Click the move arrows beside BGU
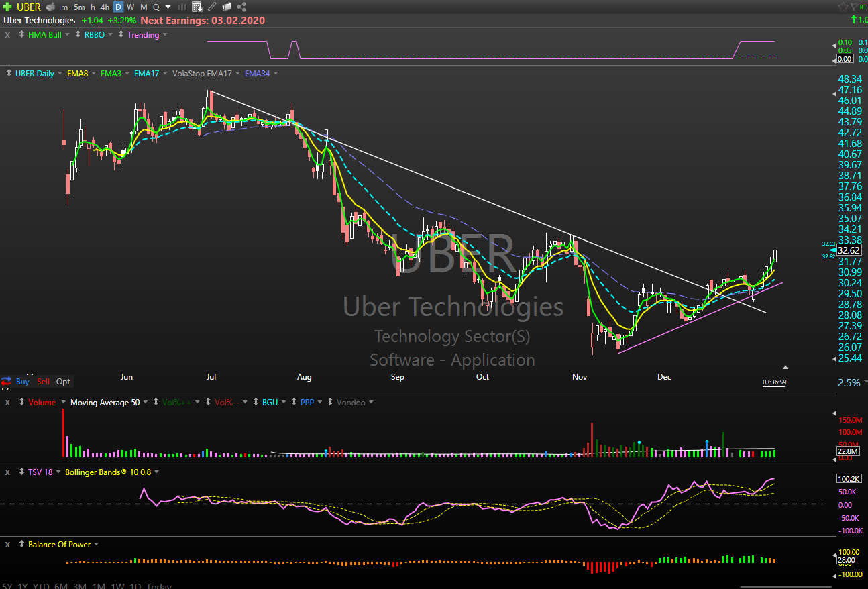This screenshot has width=868, height=589. pyautogui.click(x=256, y=402)
